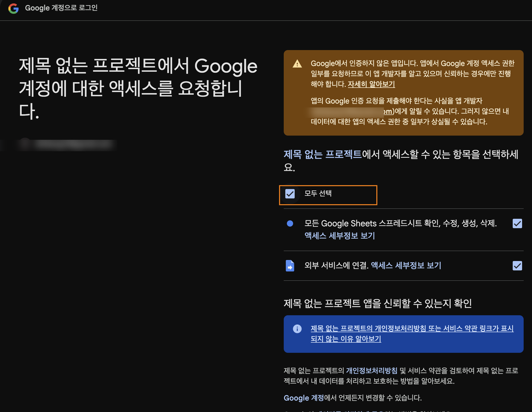Click the external service document icon
532x412 pixels.
pyautogui.click(x=290, y=266)
